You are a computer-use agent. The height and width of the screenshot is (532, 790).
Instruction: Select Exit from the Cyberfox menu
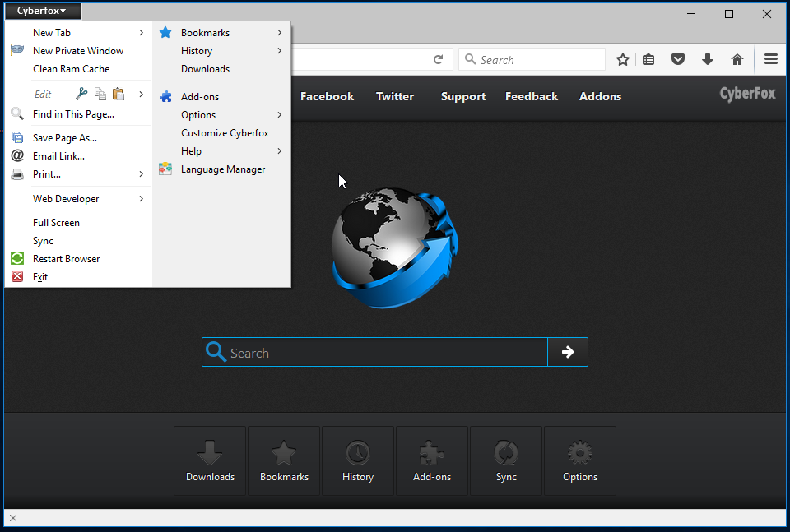79,277
